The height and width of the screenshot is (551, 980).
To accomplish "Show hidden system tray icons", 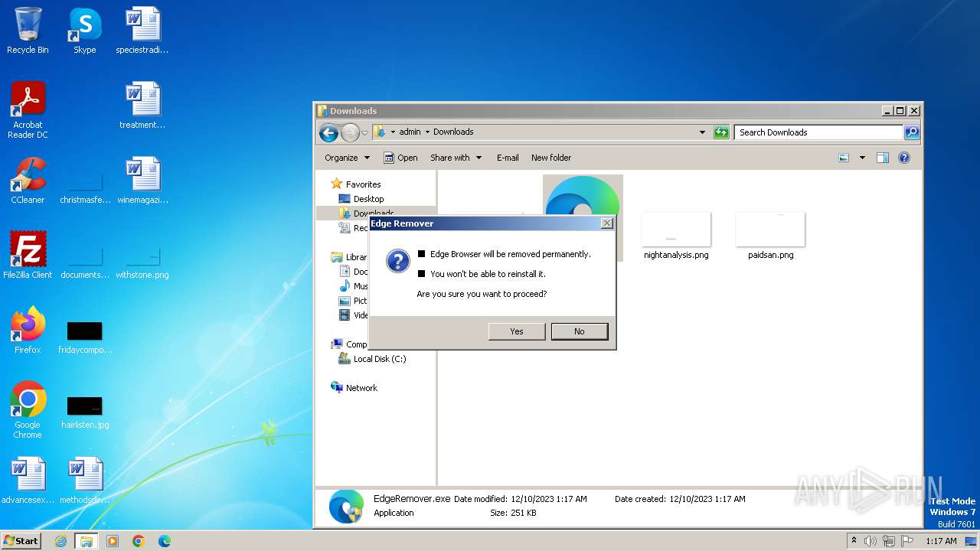I will (x=854, y=541).
